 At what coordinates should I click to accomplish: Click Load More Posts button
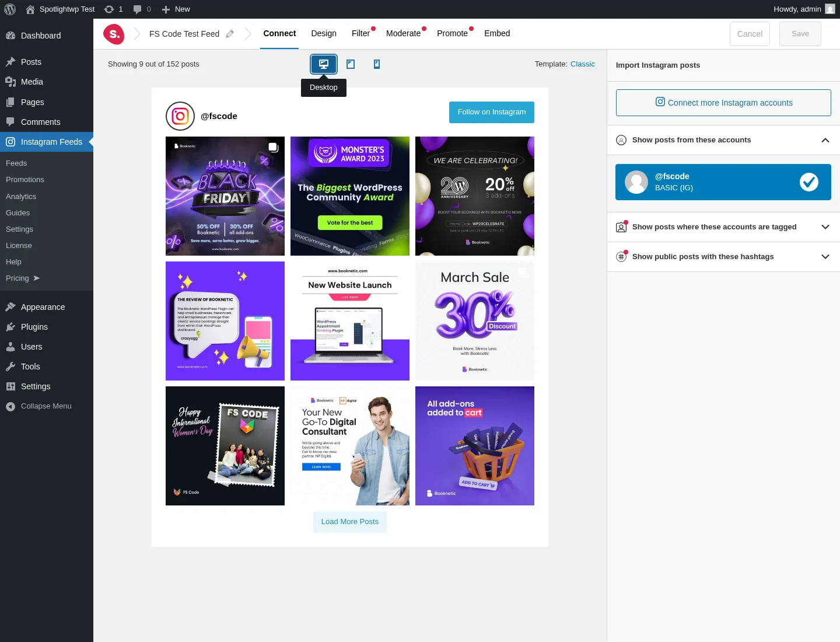point(350,522)
